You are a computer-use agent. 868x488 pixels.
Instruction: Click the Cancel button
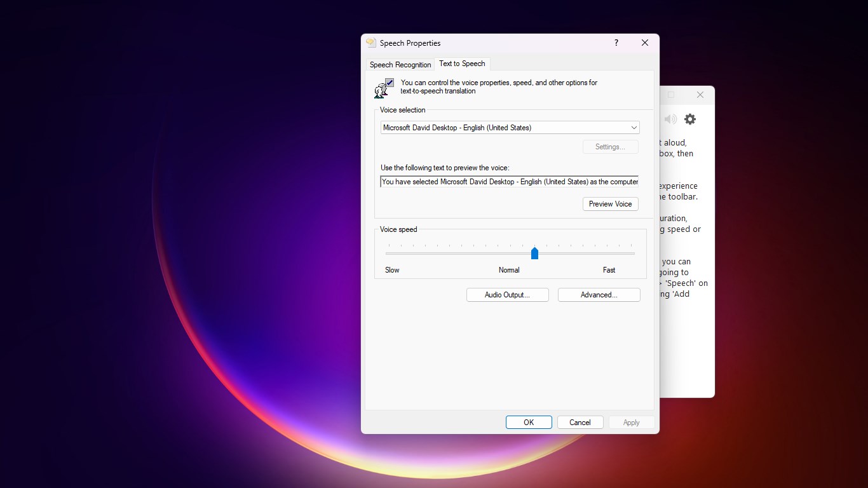580,423
